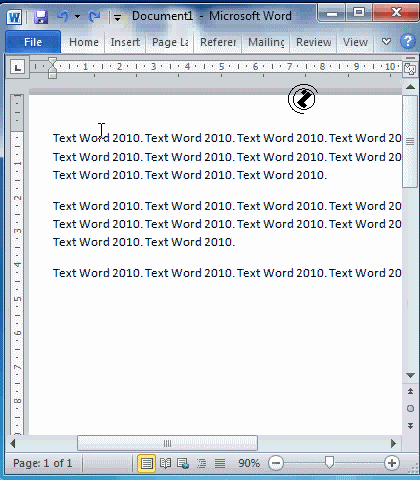This screenshot has width=420, height=480.
Task: Go to previous page button
Action: [x=410, y=391]
